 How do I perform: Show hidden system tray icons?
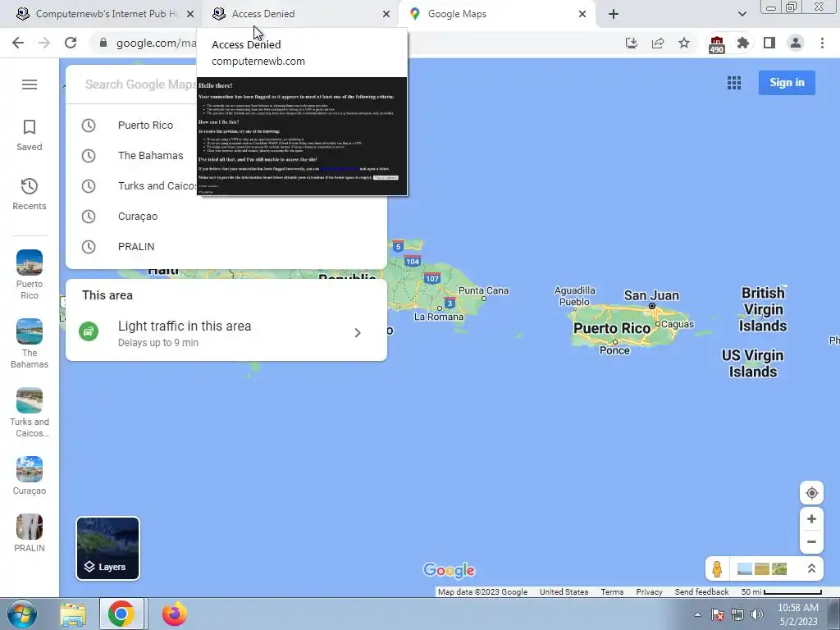point(697,614)
